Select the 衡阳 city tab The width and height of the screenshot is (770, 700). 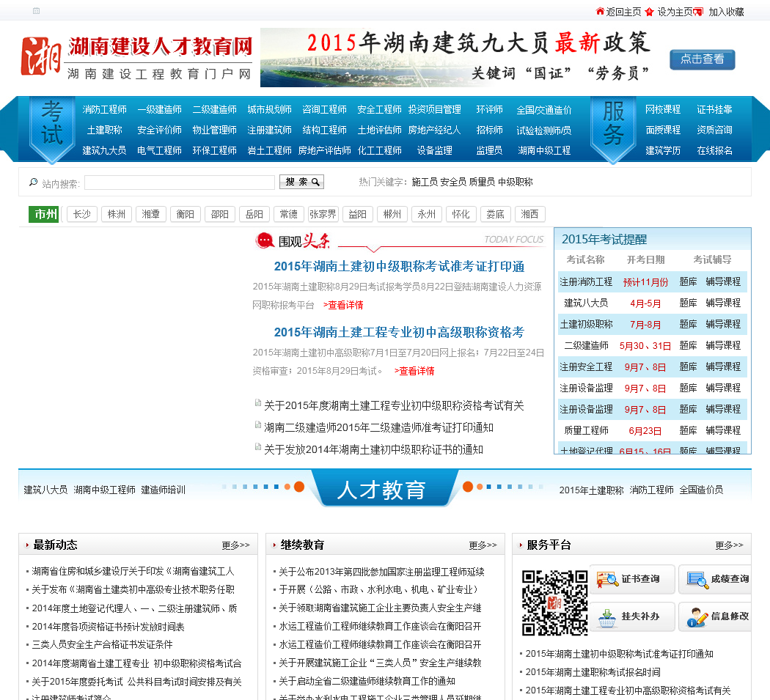[185, 214]
